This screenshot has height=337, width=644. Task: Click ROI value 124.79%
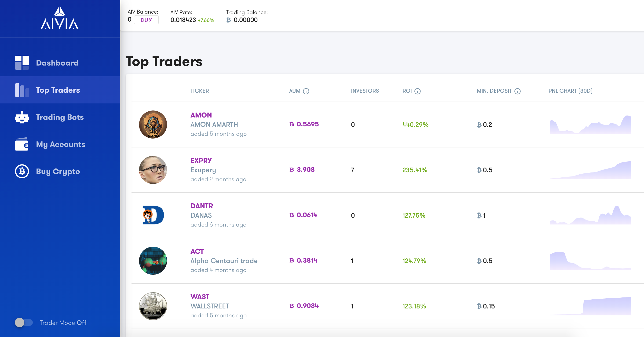(x=414, y=261)
